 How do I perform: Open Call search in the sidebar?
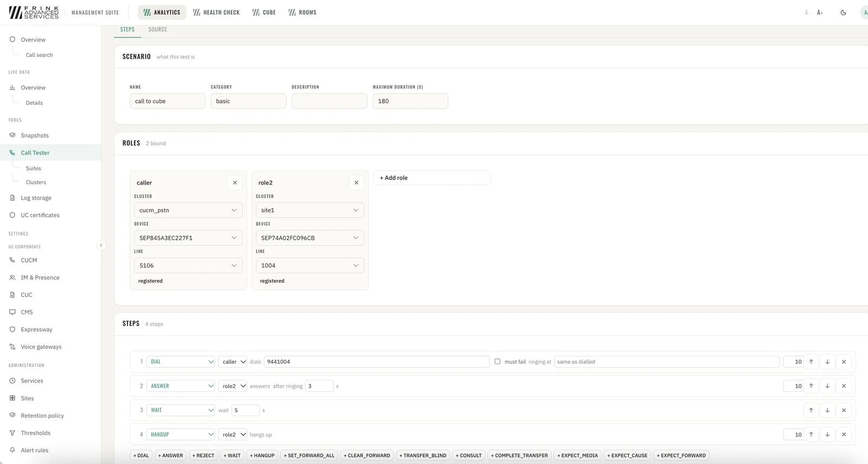40,55
